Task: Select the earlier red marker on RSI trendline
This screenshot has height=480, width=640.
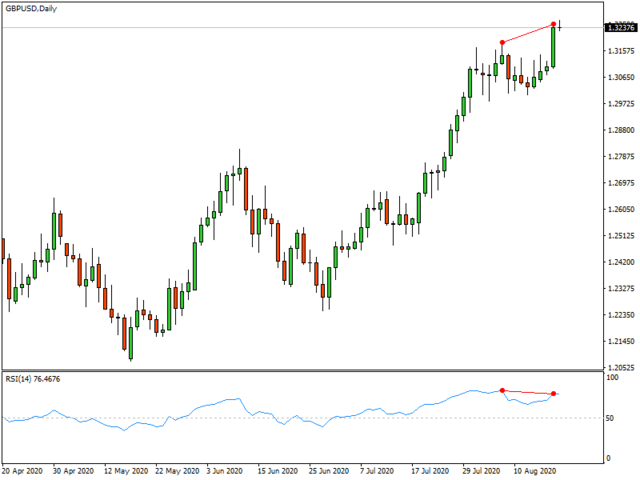Action: click(502, 391)
